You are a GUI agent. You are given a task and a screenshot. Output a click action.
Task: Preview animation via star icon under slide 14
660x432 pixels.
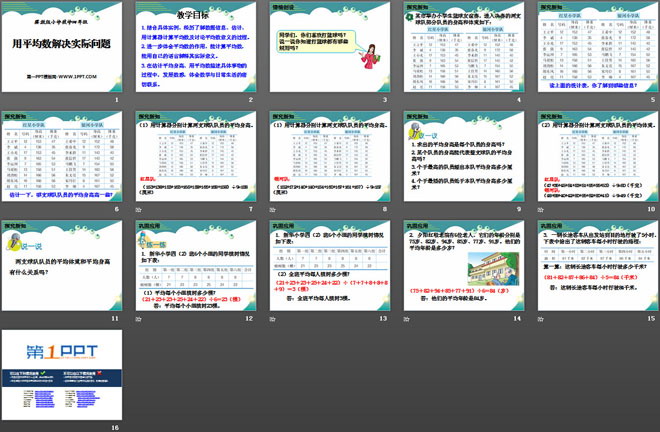407,319
